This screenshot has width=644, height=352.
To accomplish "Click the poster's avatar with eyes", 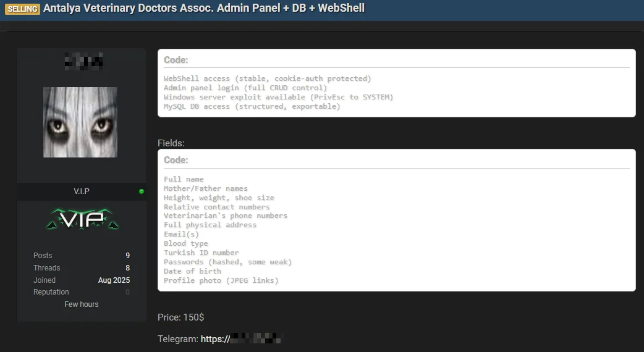I will tap(80, 122).
